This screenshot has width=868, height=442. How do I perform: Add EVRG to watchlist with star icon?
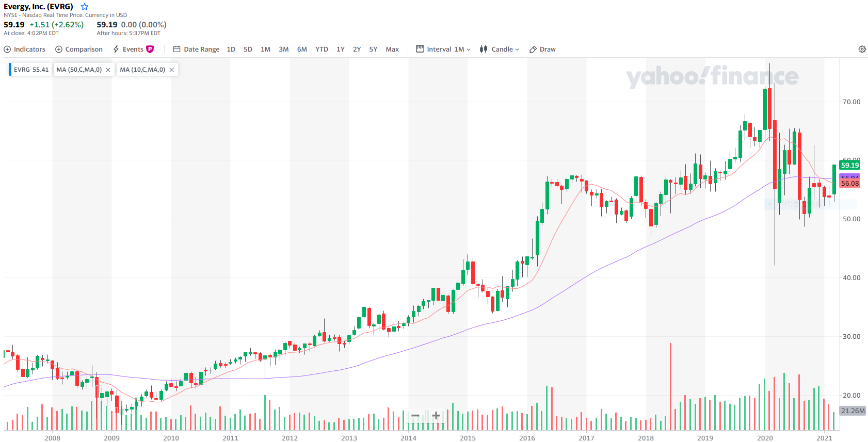(85, 7)
